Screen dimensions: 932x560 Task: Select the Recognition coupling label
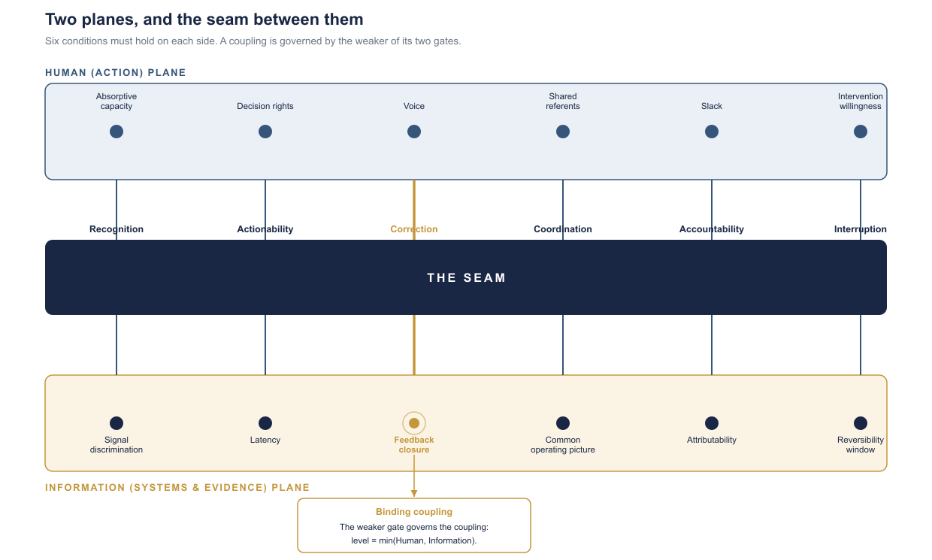click(x=116, y=229)
